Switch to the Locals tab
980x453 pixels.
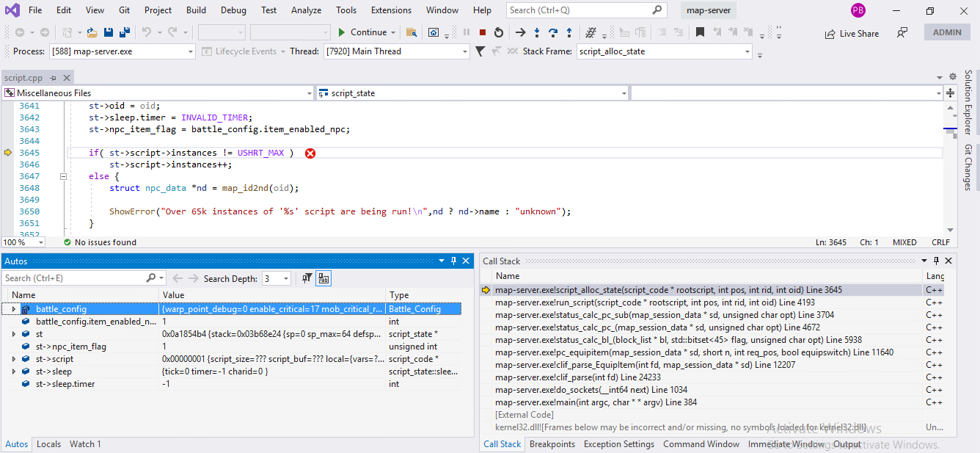(x=49, y=444)
